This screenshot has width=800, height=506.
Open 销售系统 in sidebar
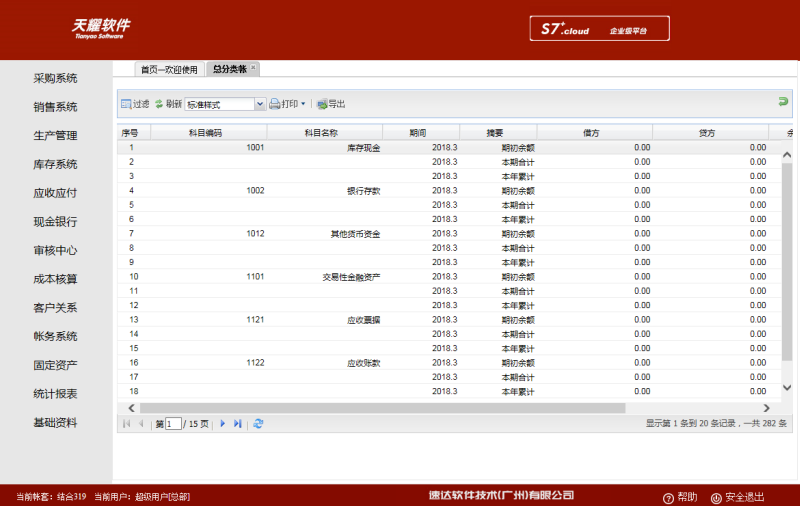click(x=55, y=107)
